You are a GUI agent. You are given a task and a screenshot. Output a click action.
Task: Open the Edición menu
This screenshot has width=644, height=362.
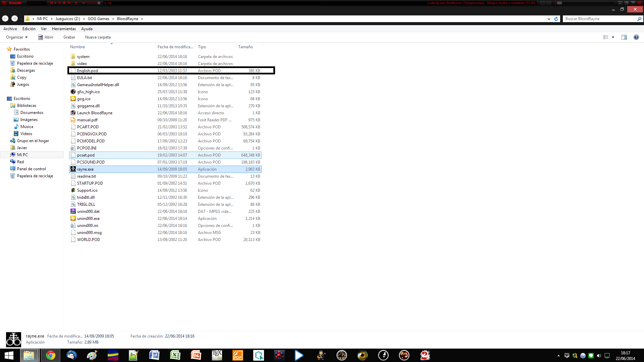click(x=29, y=29)
